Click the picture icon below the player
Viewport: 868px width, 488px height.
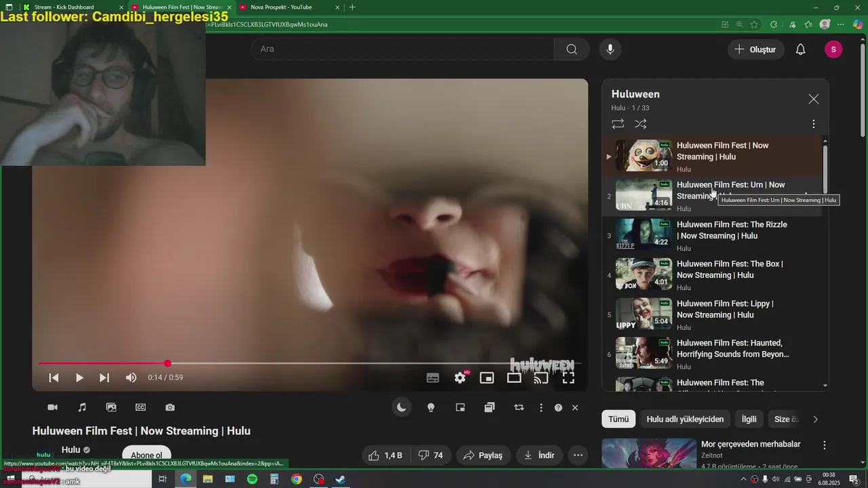(x=111, y=407)
